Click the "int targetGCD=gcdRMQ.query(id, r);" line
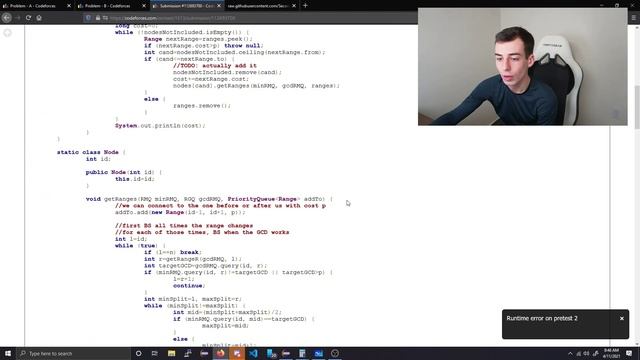The width and height of the screenshot is (640, 360). (x=205, y=266)
